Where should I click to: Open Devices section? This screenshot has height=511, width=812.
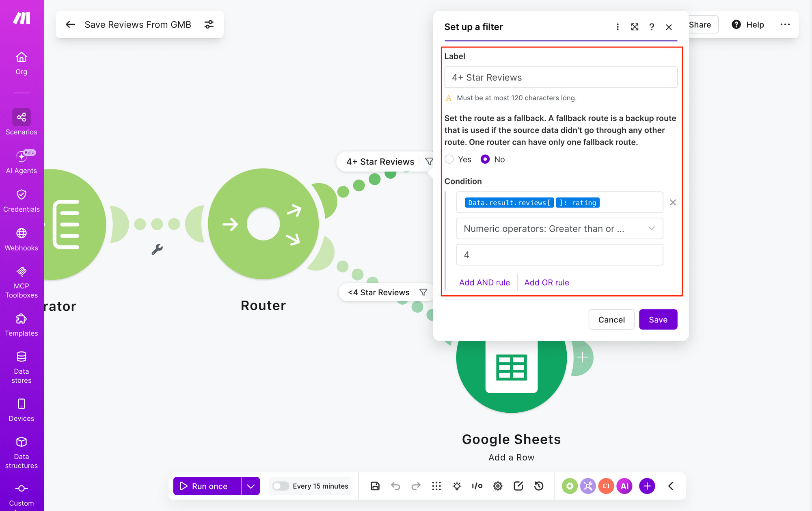pos(22,410)
